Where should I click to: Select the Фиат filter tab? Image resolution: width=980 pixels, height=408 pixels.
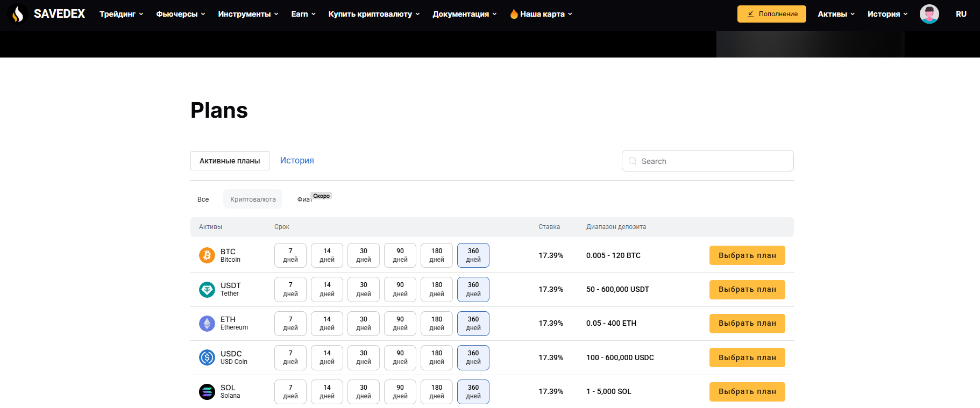pyautogui.click(x=304, y=199)
